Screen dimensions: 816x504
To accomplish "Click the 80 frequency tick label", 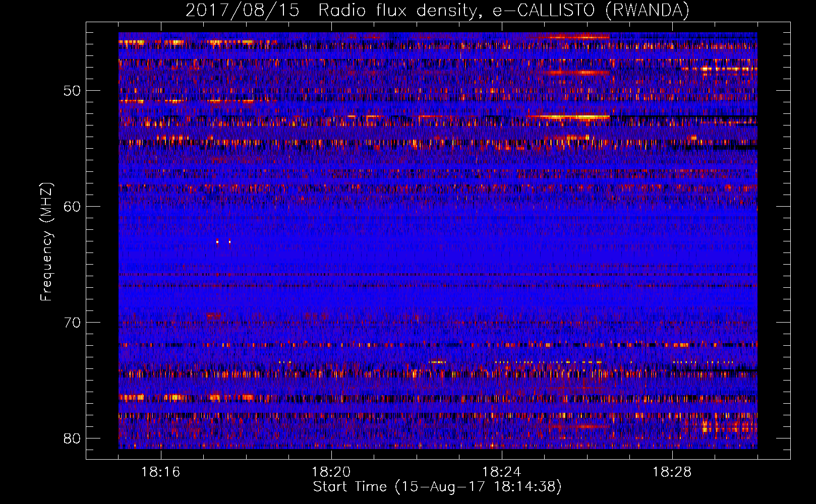I will [72, 438].
